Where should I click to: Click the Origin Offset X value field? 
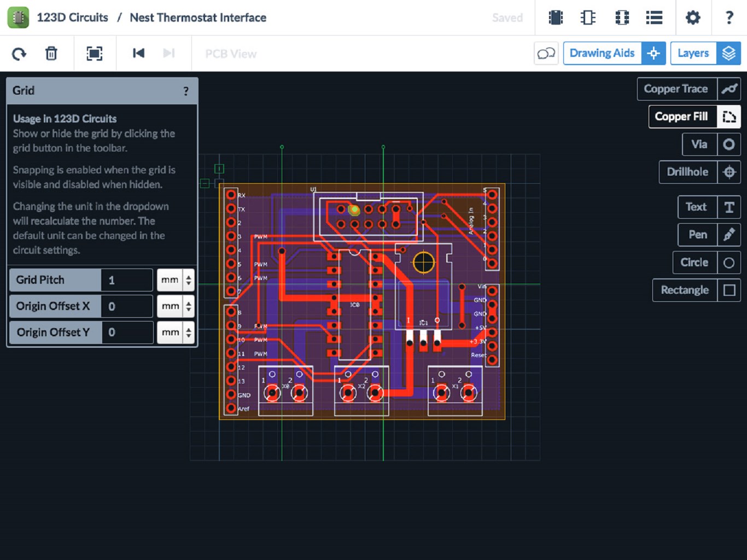126,306
